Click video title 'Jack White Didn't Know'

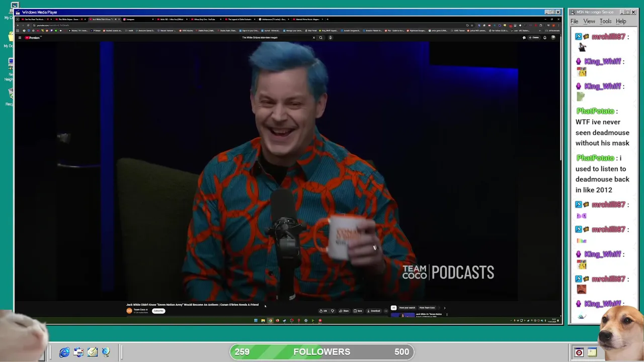(192, 305)
